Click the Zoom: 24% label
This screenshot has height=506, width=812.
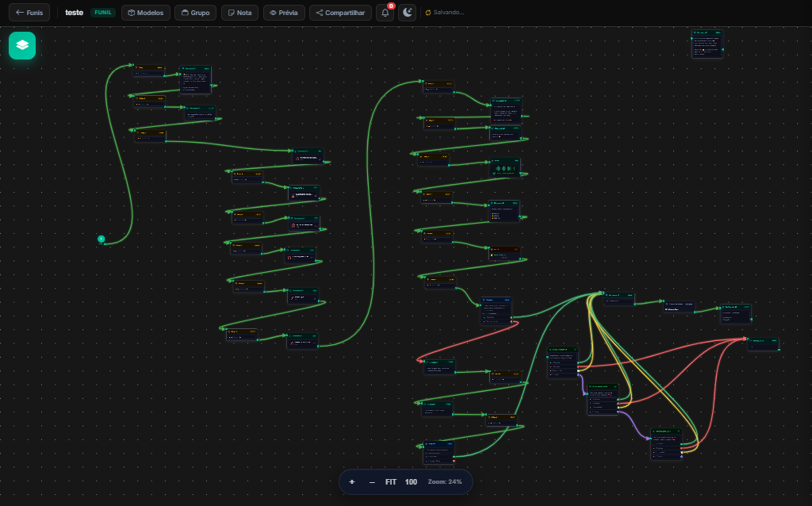[x=445, y=481]
